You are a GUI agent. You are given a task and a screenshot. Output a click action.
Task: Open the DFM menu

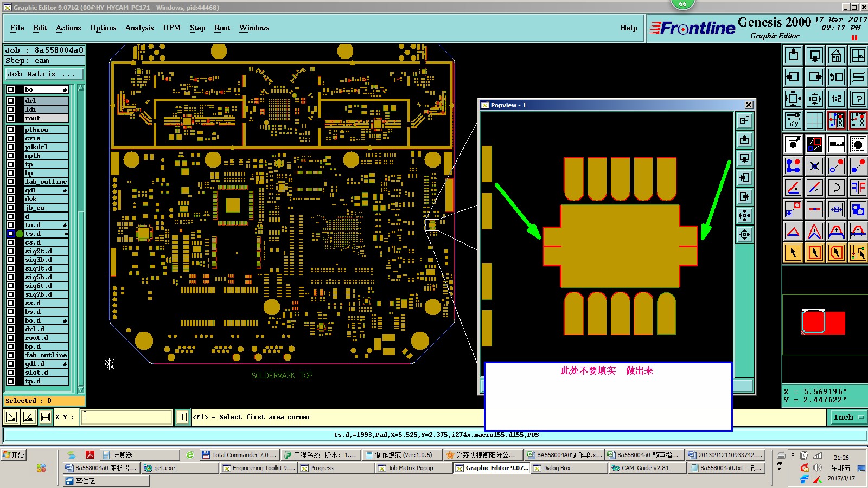pyautogui.click(x=172, y=28)
